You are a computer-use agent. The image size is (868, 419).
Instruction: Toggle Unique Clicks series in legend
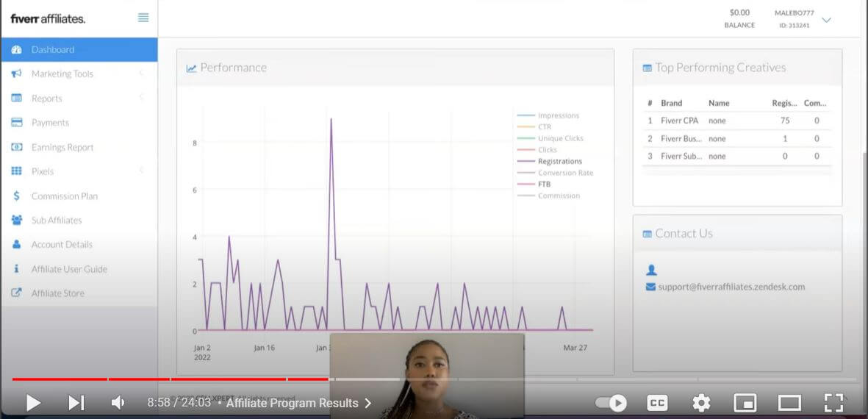click(550, 138)
